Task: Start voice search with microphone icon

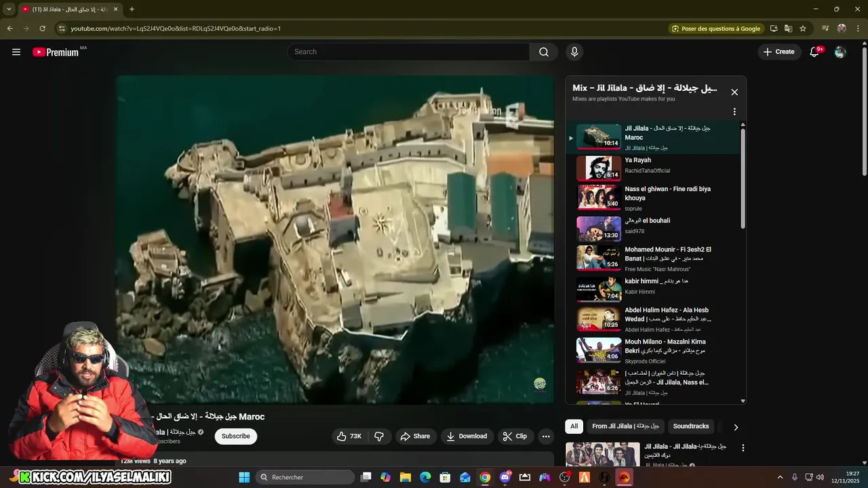Action: click(x=574, y=52)
